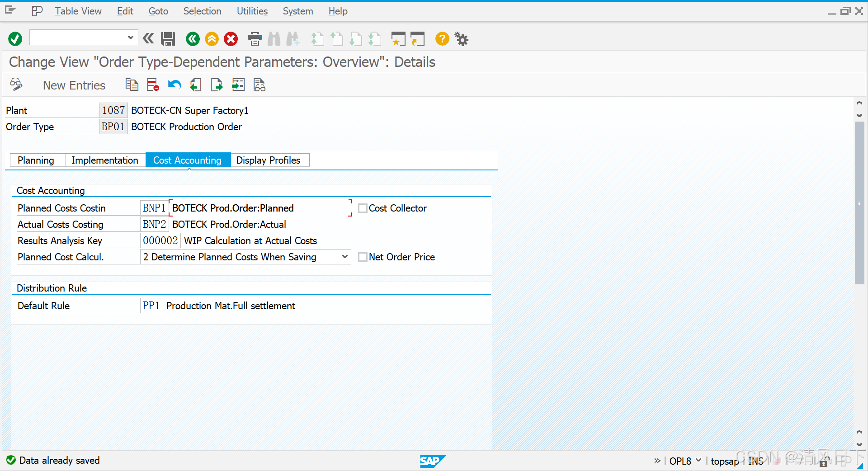Open the Selection menu
This screenshot has height=471, width=868.
[x=202, y=11]
